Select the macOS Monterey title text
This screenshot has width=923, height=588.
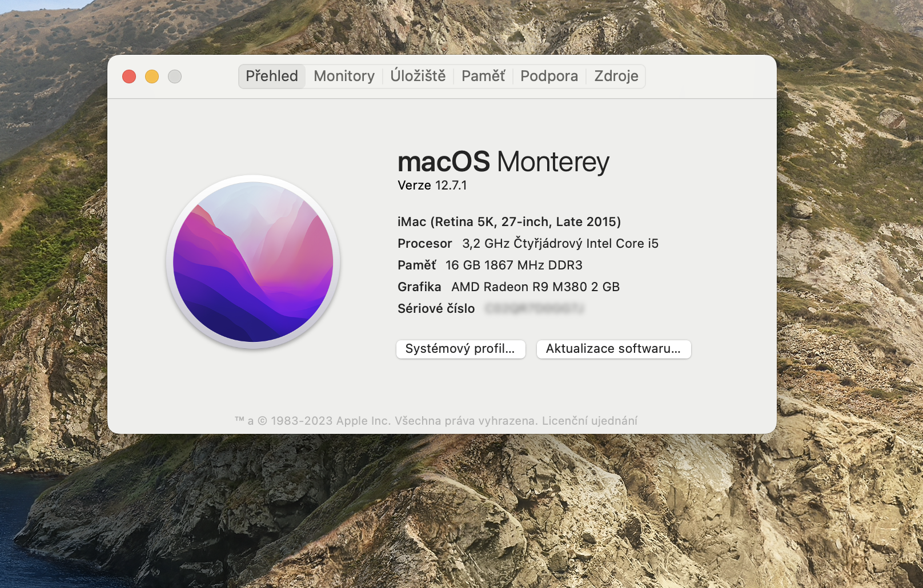tap(503, 162)
